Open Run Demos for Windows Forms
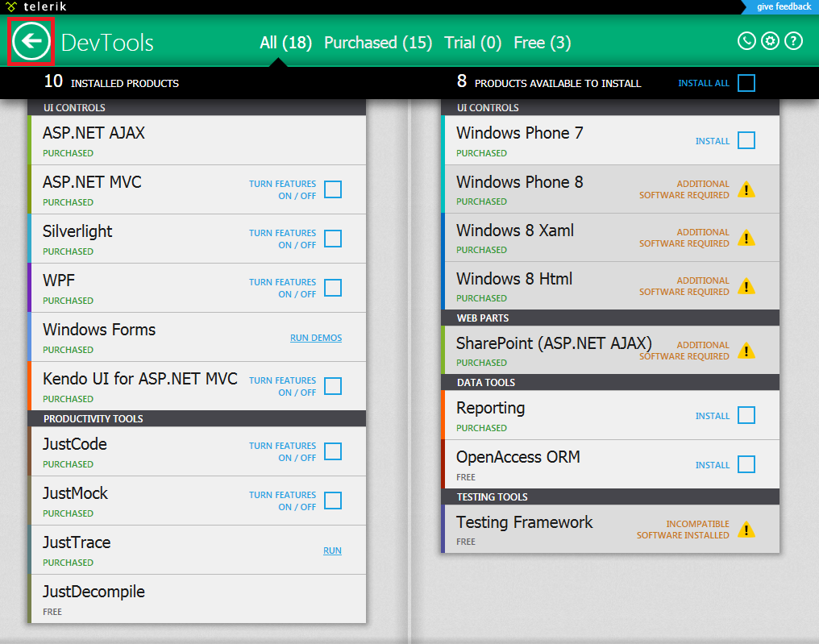Screen dimensions: 819x644 [x=316, y=338]
